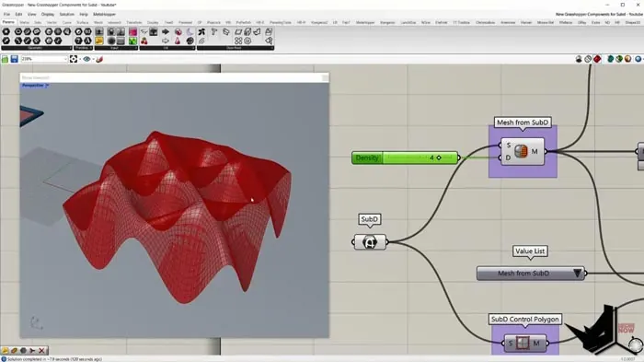The image size is (644, 362).
Task: Click the orange sphere preview mesh icon
Action: [x=628, y=59]
